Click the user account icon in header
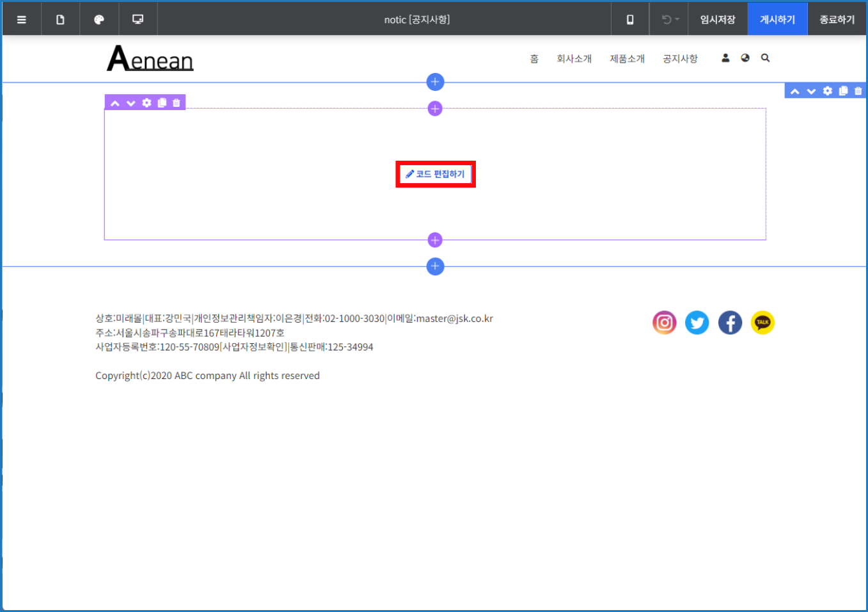This screenshot has height=612, width=868. 725,58
